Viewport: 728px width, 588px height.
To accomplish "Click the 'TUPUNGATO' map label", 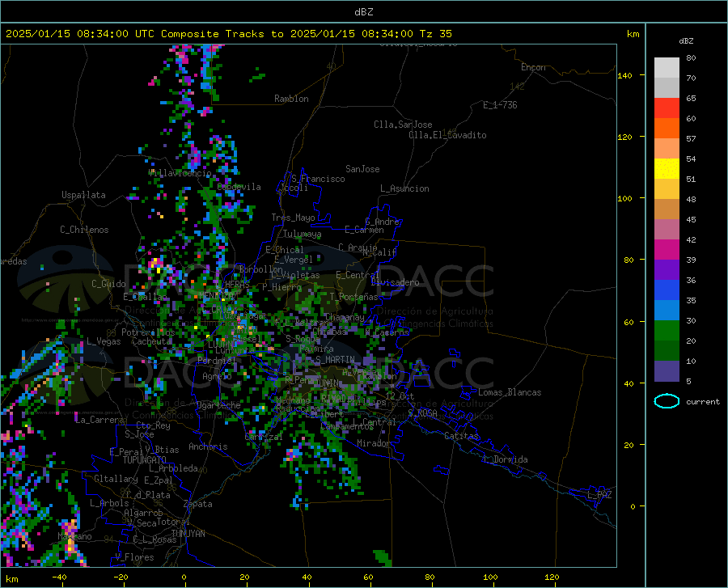I will [x=145, y=460].
